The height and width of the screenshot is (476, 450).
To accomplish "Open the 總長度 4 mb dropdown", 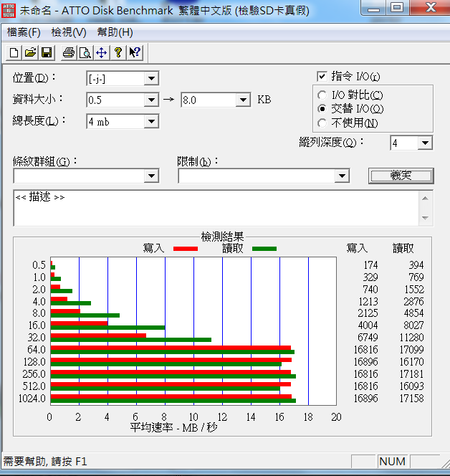I will pos(151,122).
